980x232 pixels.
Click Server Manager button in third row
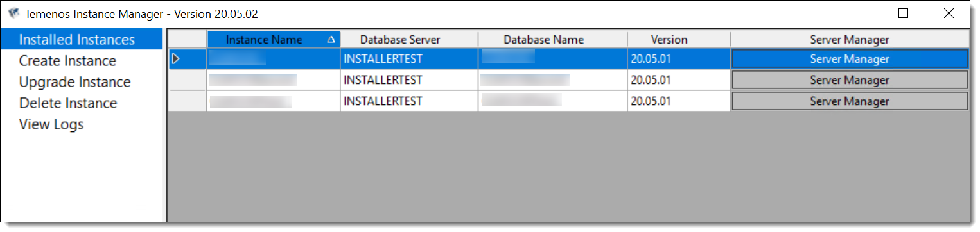tap(850, 101)
